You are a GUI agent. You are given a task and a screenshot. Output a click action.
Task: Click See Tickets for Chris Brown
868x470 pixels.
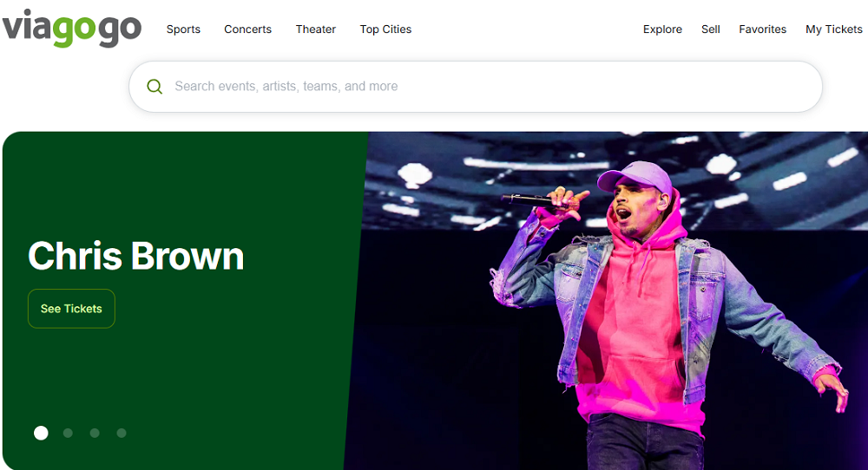click(71, 309)
